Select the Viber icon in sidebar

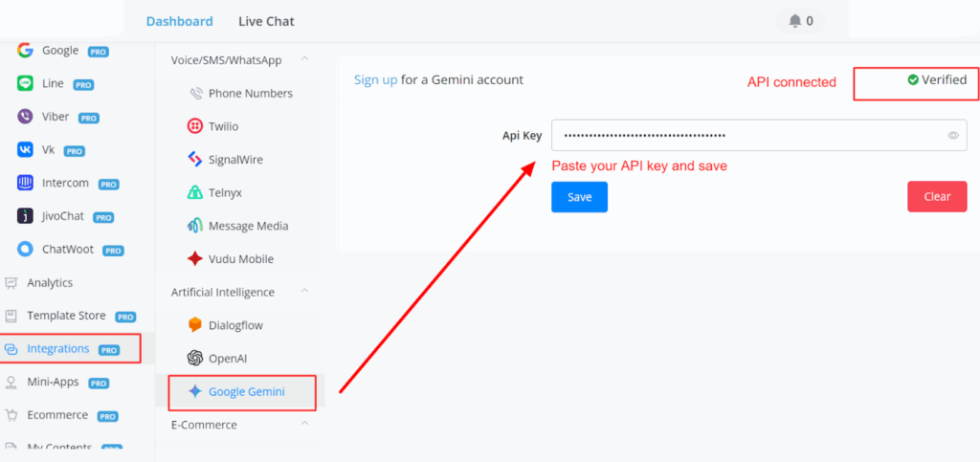point(25,117)
